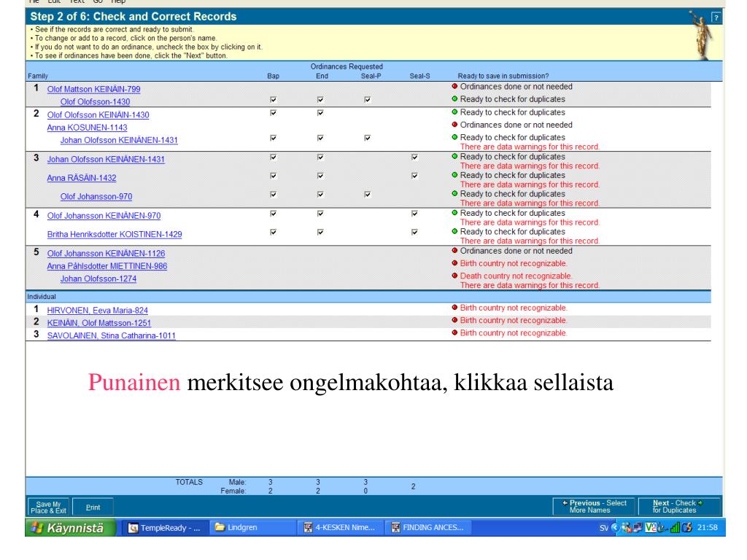Image resolution: width=747 pixels, height=560 pixels.
Task: Open record Johan Olofsson-1274
Action: (x=98, y=279)
